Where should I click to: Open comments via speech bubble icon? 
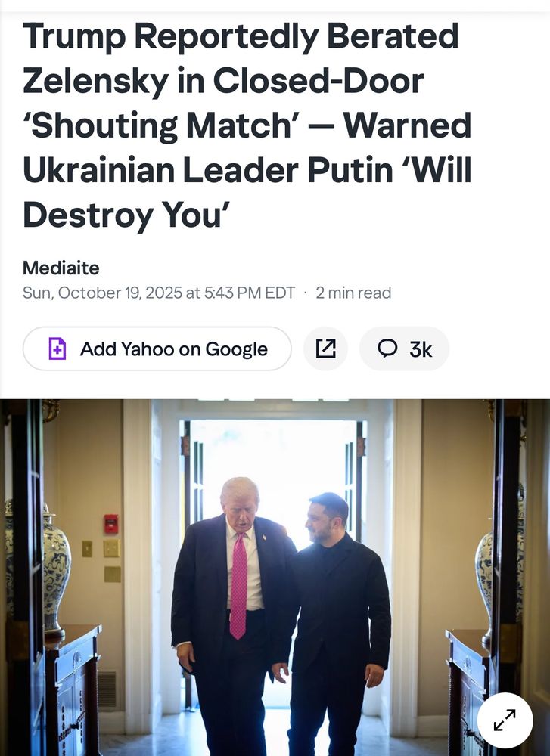point(387,348)
